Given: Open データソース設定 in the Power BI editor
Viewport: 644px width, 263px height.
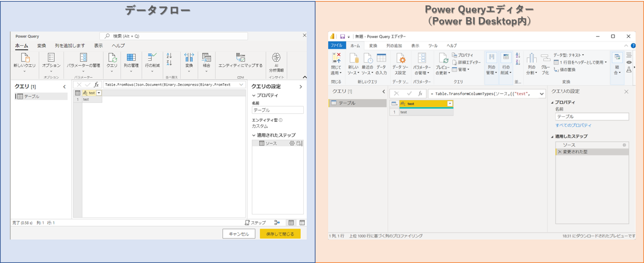Looking at the screenshot, I should point(401,64).
